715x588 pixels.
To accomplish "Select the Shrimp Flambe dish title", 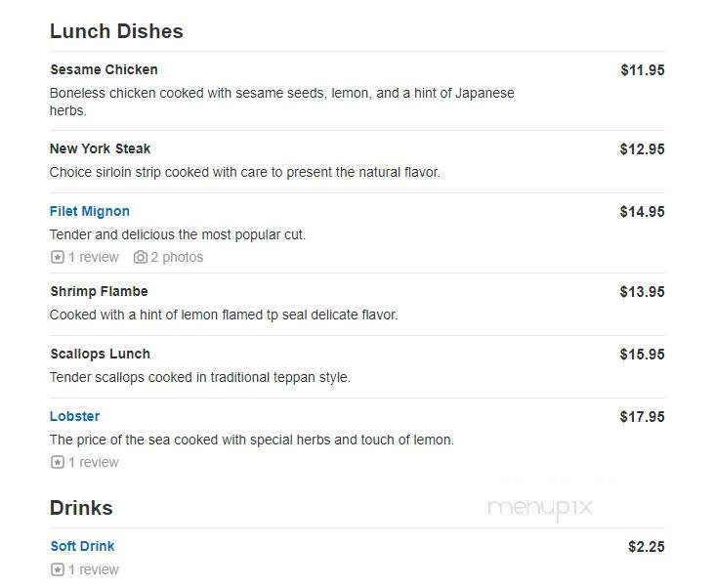I will point(99,291).
